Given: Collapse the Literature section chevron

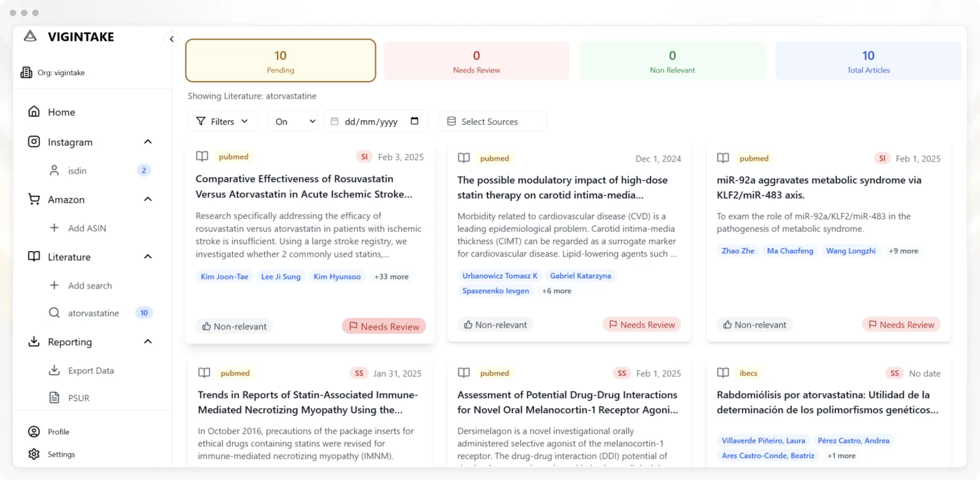Looking at the screenshot, I should pos(148,257).
